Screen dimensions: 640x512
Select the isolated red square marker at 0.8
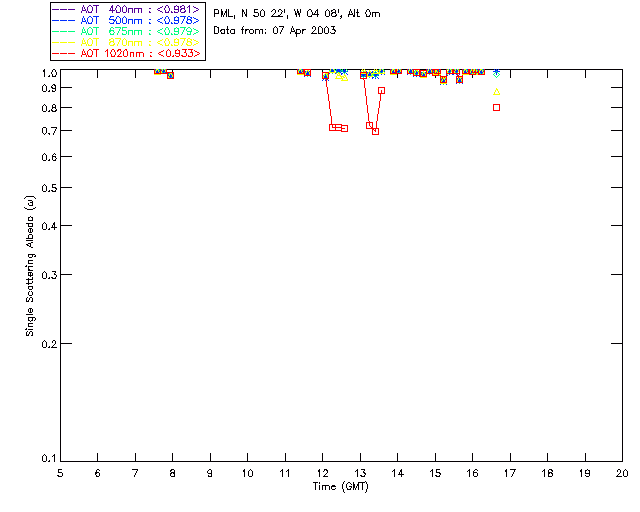coord(496,108)
